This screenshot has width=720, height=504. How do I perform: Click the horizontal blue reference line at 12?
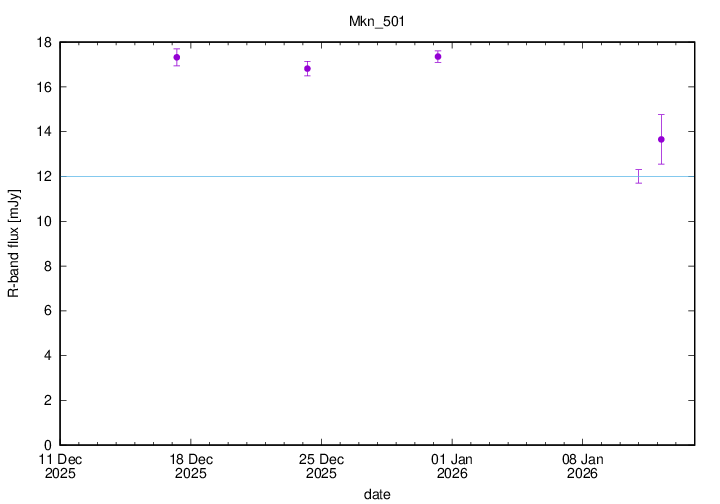pyautogui.click(x=400, y=177)
